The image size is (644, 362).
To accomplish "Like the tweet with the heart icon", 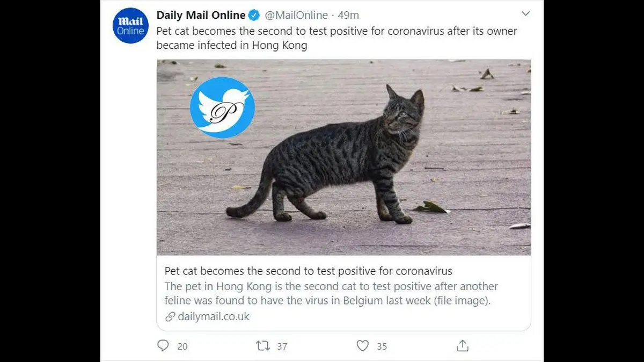I will [x=363, y=346].
